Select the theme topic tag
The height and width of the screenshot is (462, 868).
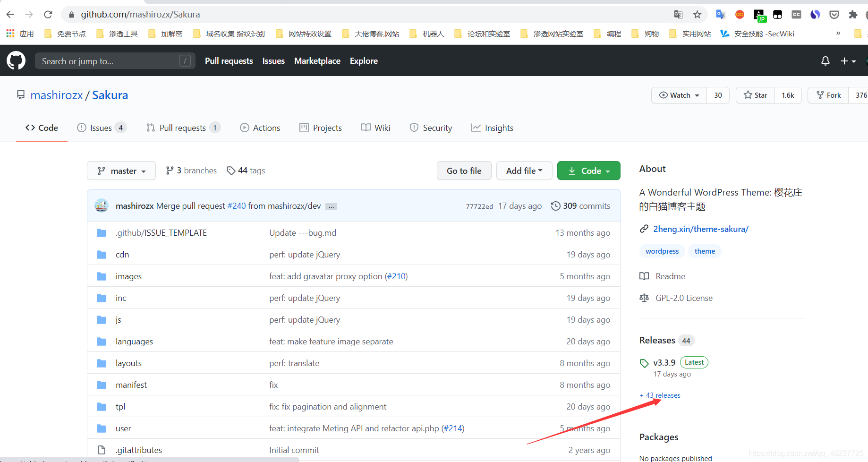point(705,251)
